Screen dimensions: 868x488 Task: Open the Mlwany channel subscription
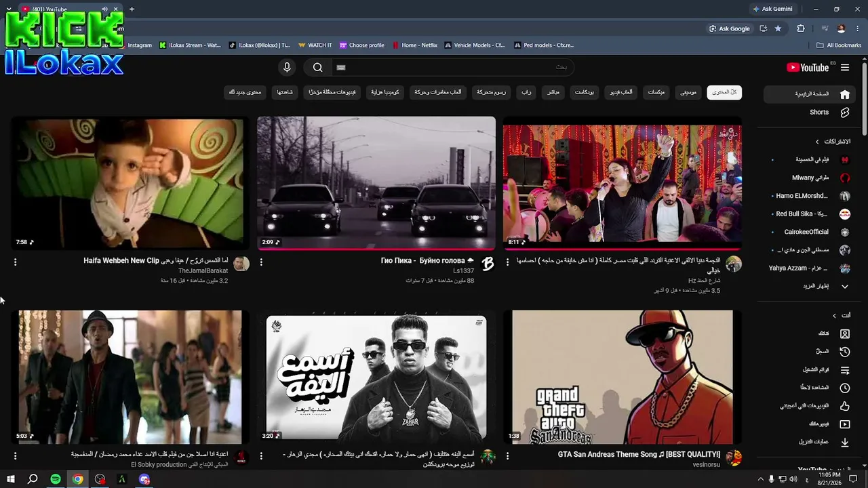pos(811,178)
